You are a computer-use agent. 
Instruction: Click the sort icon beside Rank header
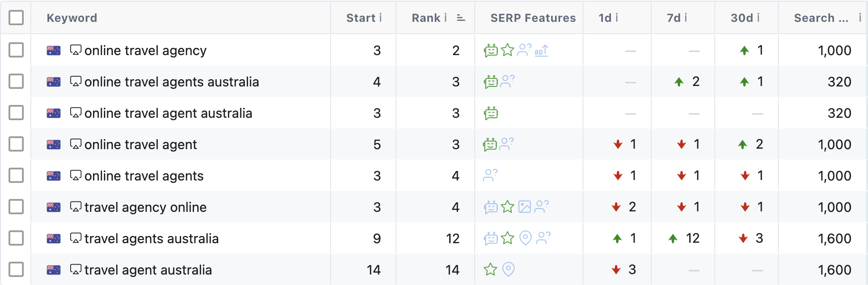461,18
